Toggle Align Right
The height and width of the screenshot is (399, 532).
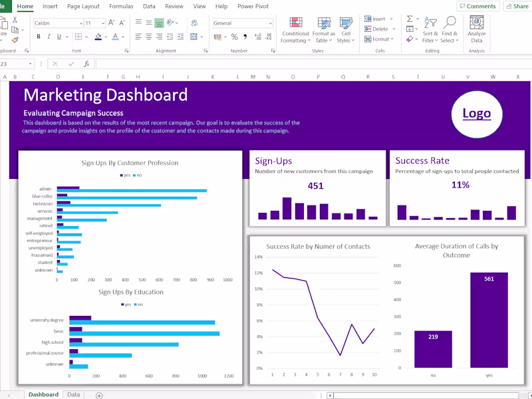click(x=159, y=37)
